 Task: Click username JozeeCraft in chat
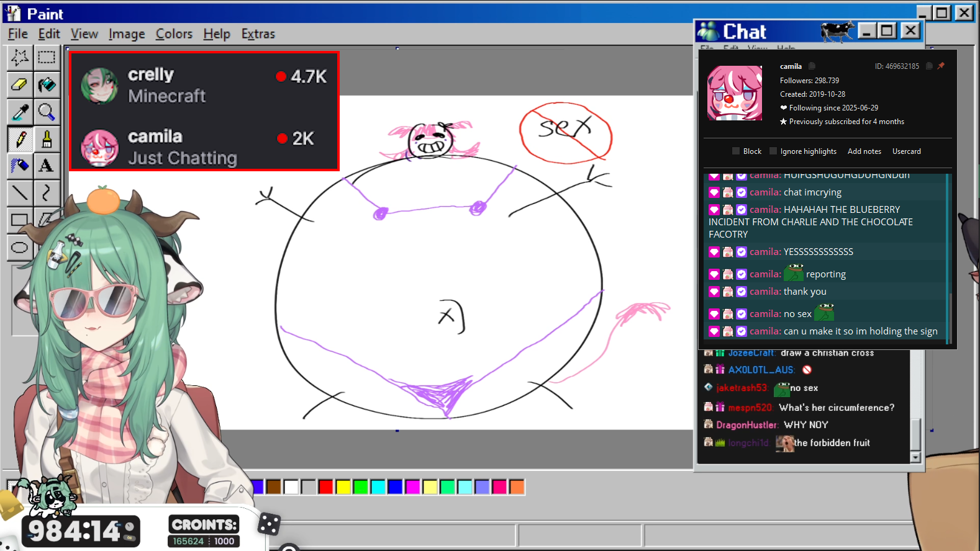click(x=752, y=352)
